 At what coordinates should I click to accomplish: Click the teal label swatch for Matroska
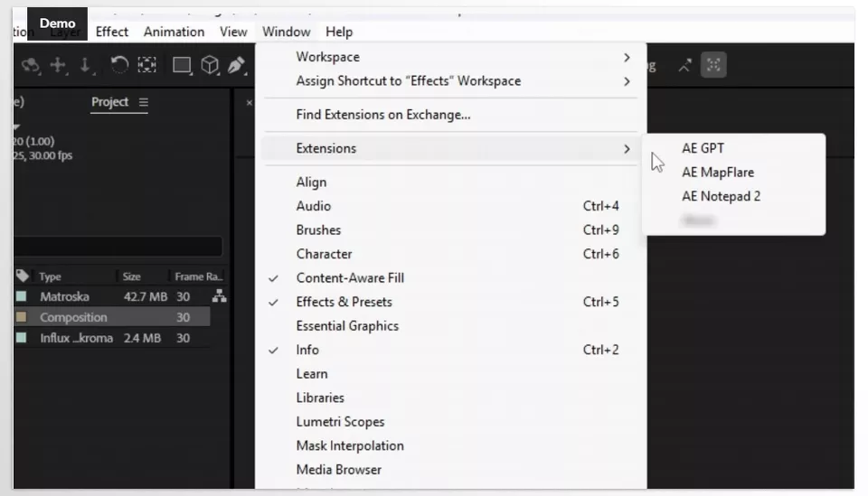pyautogui.click(x=21, y=296)
